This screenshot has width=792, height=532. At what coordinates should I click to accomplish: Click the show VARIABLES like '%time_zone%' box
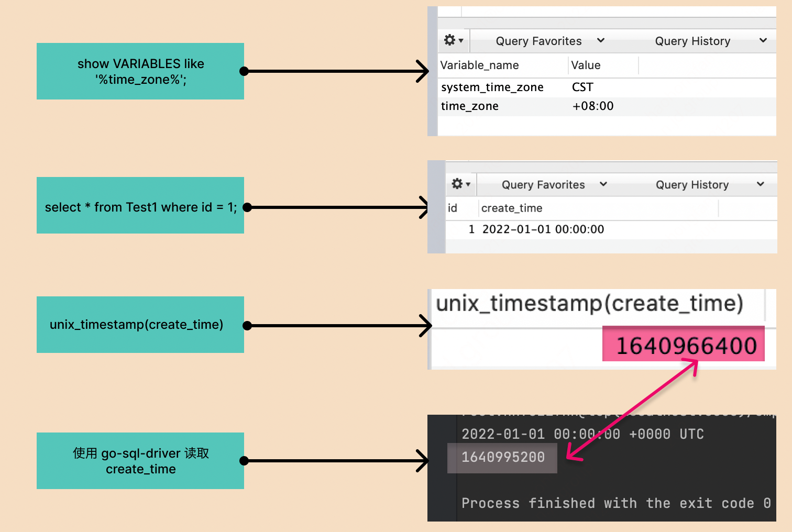click(x=140, y=71)
